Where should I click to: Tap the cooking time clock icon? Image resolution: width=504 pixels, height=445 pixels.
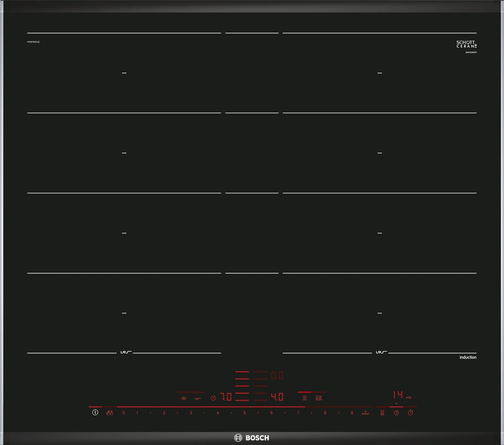click(x=396, y=413)
